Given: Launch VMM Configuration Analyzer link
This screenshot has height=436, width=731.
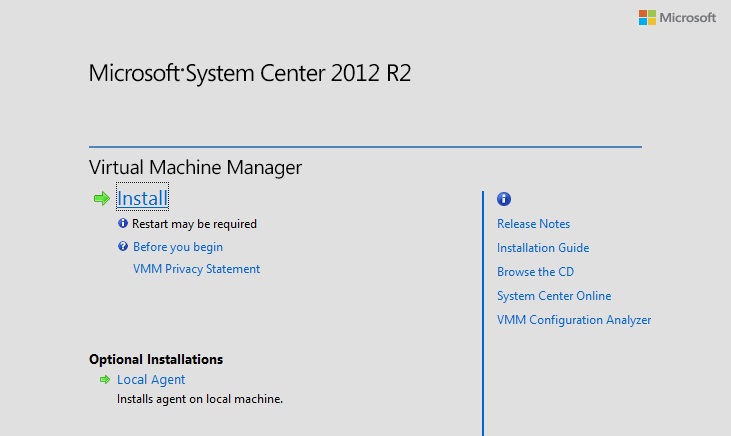Looking at the screenshot, I should tap(574, 320).
